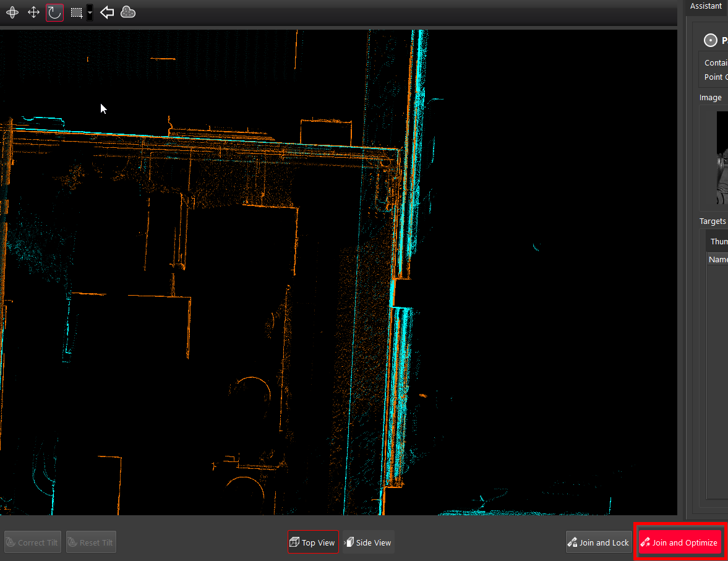Click the circular target icon in panel
The image size is (728, 561).
(x=711, y=40)
